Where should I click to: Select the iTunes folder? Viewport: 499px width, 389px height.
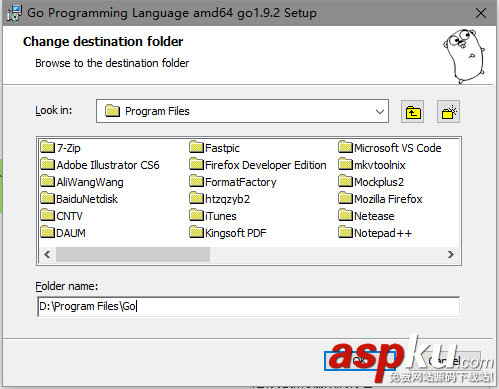pyautogui.click(x=213, y=216)
